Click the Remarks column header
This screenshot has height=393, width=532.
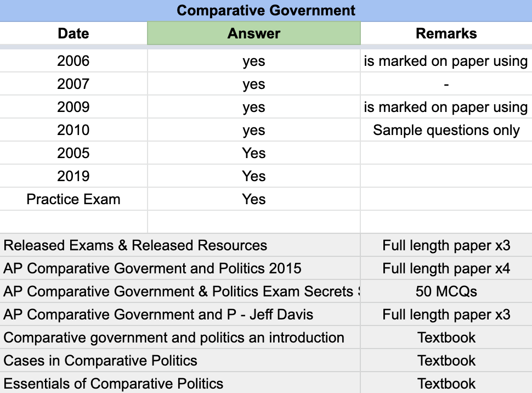tap(446, 33)
